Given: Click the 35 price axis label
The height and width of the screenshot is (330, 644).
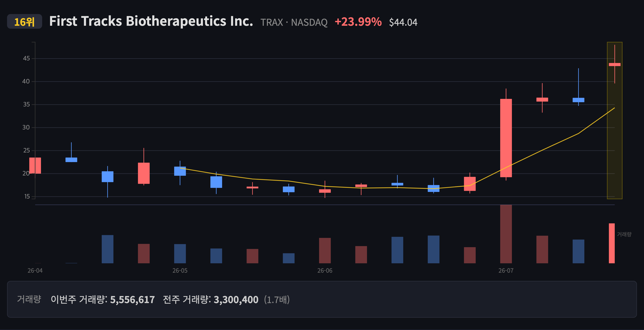Looking at the screenshot, I should (x=26, y=104).
